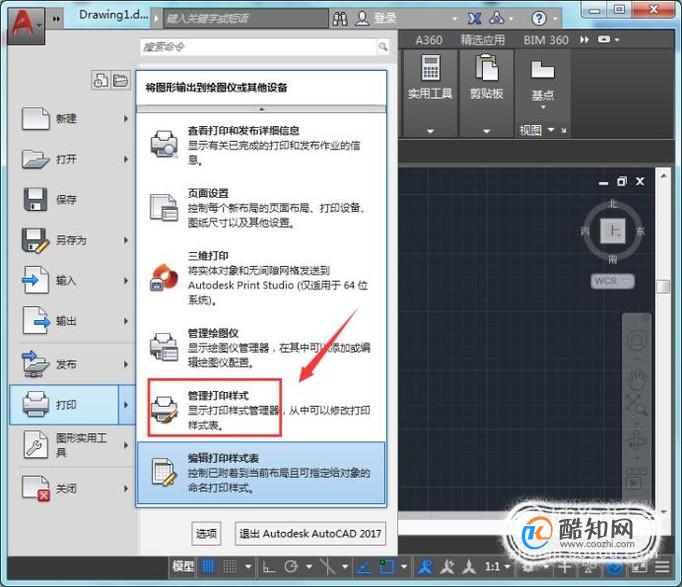Show recent documents icon

click(x=100, y=80)
